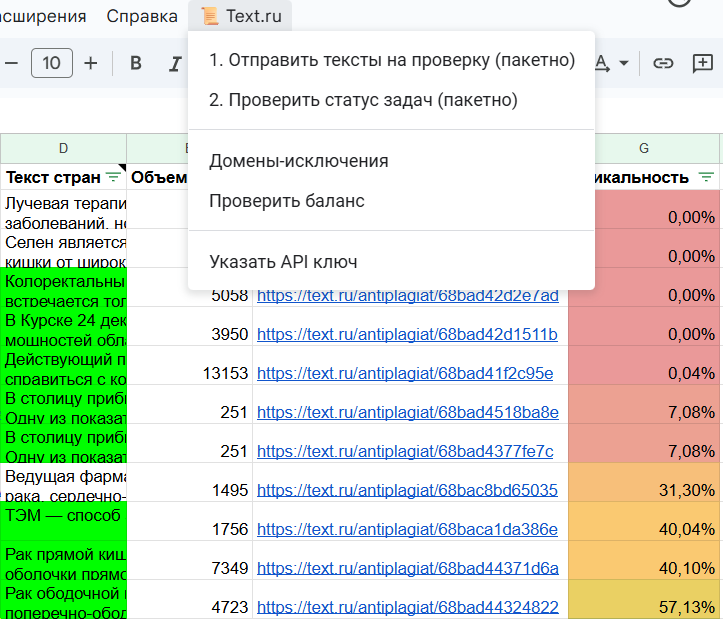Image resolution: width=723 pixels, height=619 pixels.
Task: Select 'Отправить тексты на проверку (пакетно)'
Action: (391, 60)
